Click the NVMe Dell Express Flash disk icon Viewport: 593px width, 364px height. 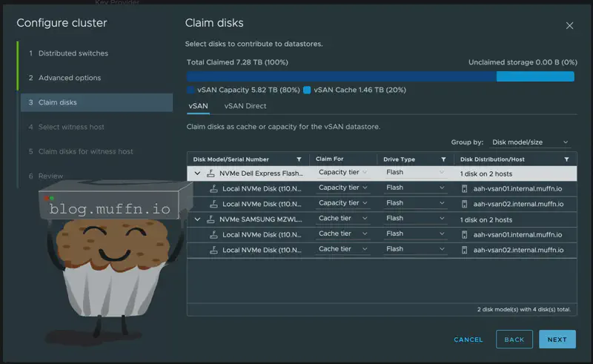[211, 173]
